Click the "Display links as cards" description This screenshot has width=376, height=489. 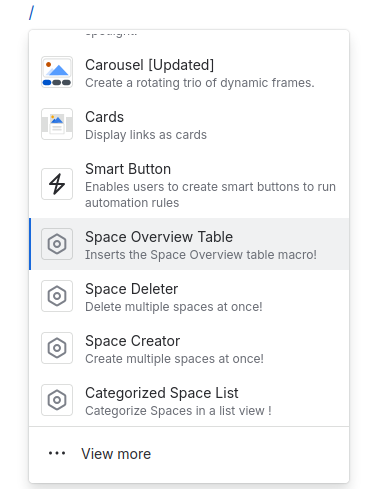pyautogui.click(x=146, y=135)
